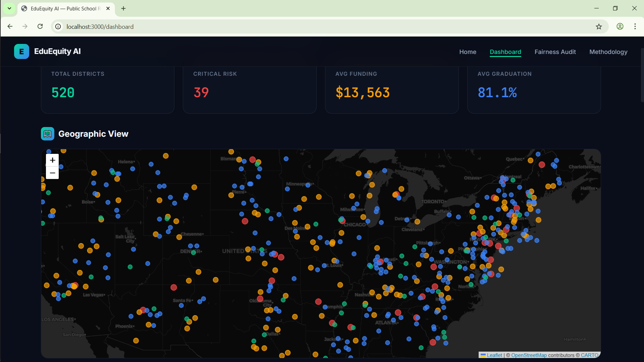Zoom out the map with minus button
This screenshot has width=644, height=362.
coord(52,173)
